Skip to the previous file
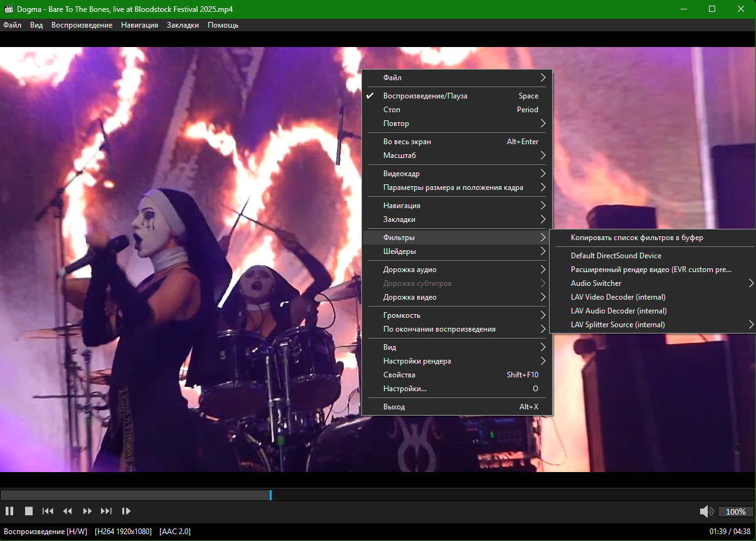This screenshot has height=541, width=756. (48, 511)
